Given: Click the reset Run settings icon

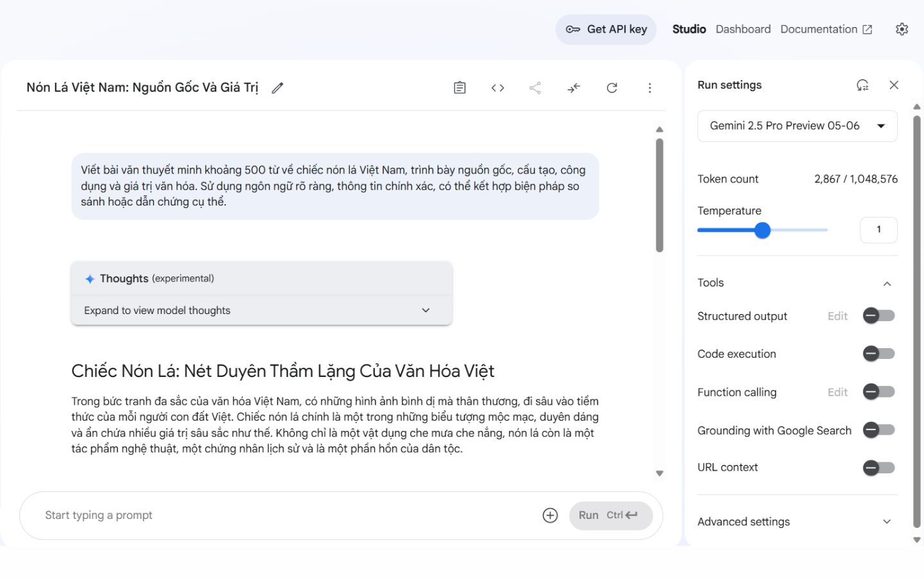Looking at the screenshot, I should tap(863, 85).
